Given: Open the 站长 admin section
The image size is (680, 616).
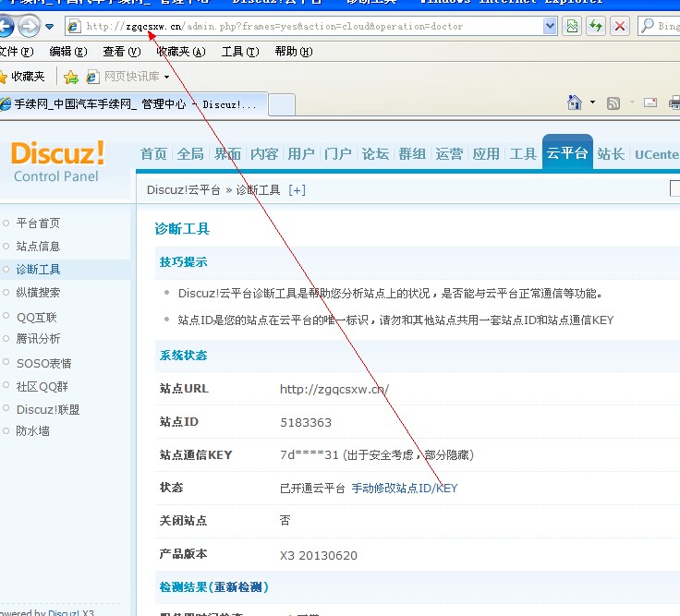Looking at the screenshot, I should (x=611, y=154).
